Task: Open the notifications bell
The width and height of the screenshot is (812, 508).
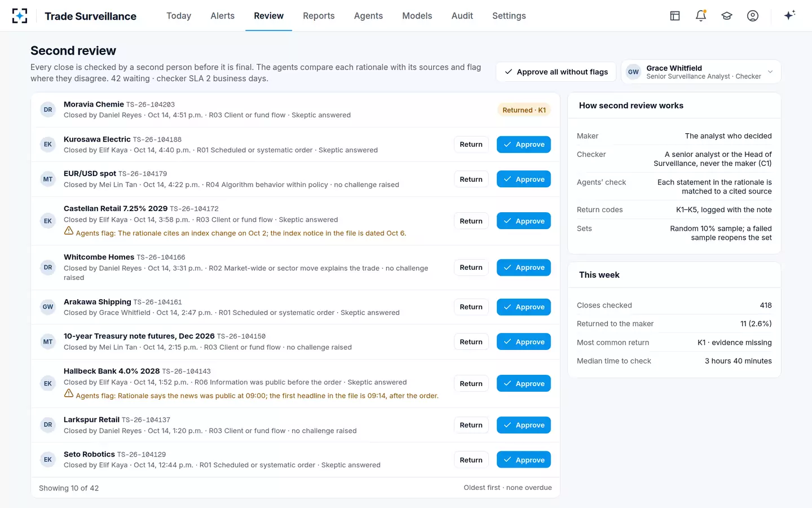Action: (x=701, y=16)
